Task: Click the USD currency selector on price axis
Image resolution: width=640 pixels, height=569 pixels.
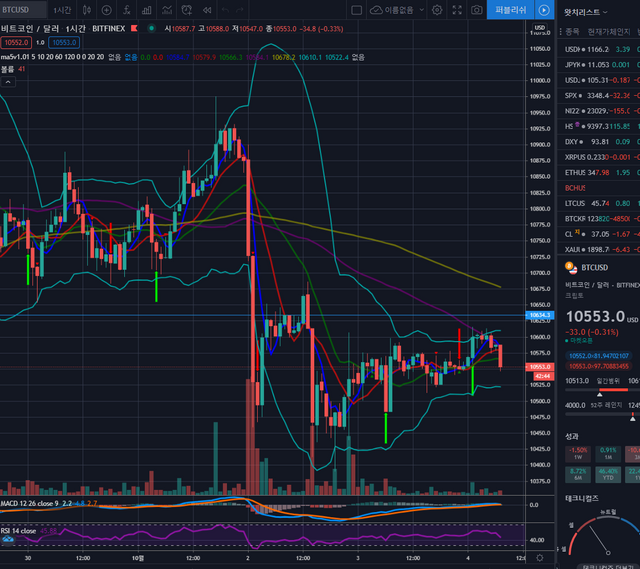Action: [x=540, y=28]
